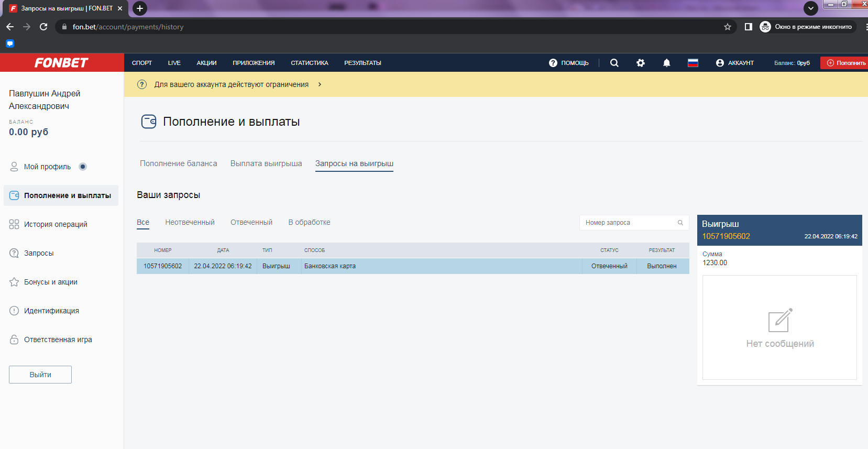This screenshot has width=868, height=449.
Task: Filter requests by Отвеченный
Action: [251, 222]
